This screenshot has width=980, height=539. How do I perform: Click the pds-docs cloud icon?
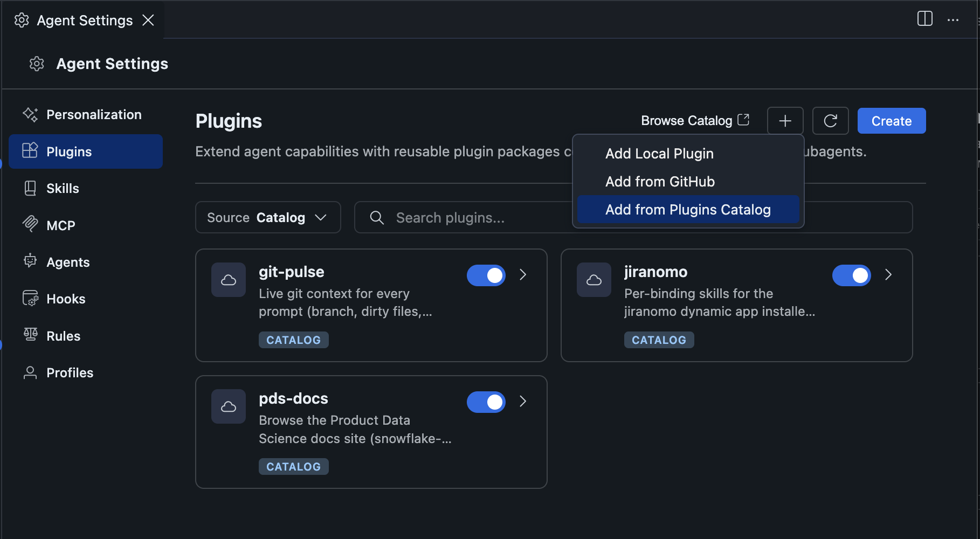pyautogui.click(x=229, y=406)
